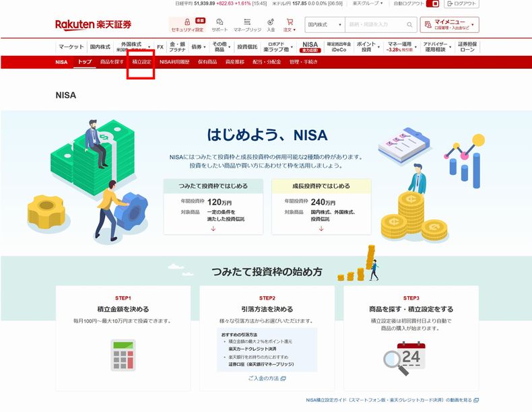532x412 pixels.
Task: Click the calculator icon in STEP1
Action: click(123, 355)
